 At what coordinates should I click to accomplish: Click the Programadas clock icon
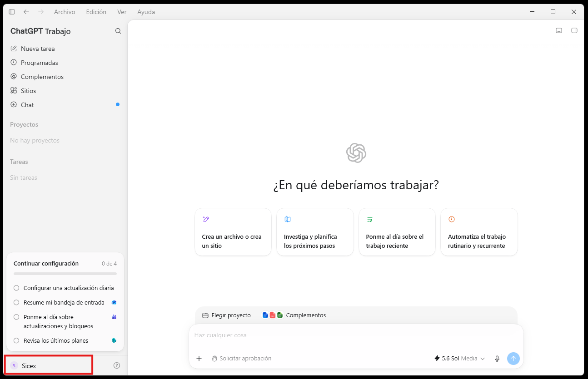click(x=14, y=62)
